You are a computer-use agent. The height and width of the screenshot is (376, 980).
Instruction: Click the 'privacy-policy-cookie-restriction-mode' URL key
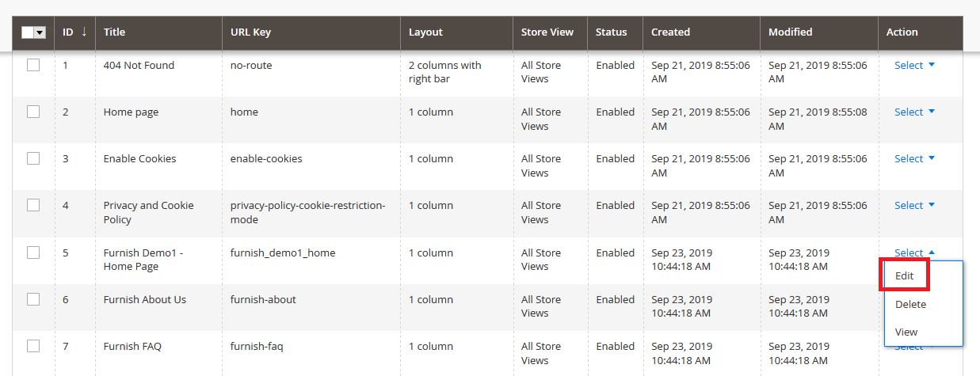pos(307,213)
